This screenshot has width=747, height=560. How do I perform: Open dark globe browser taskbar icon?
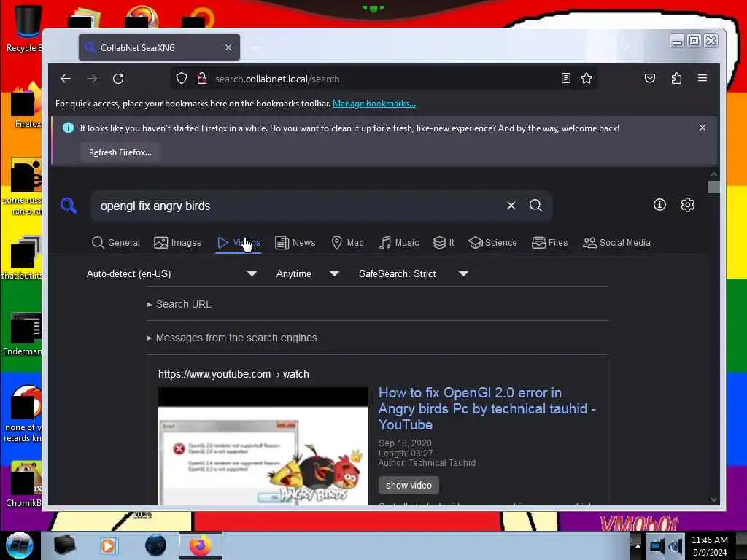[x=155, y=545]
